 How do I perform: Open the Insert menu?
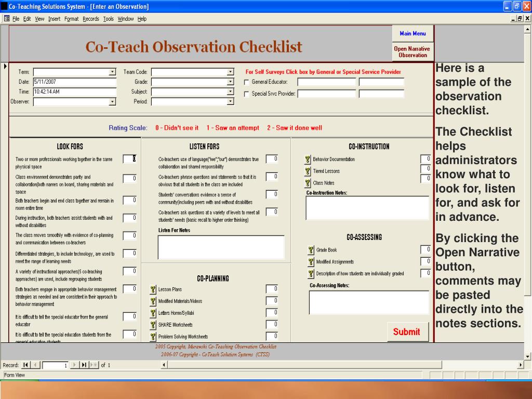click(x=54, y=19)
